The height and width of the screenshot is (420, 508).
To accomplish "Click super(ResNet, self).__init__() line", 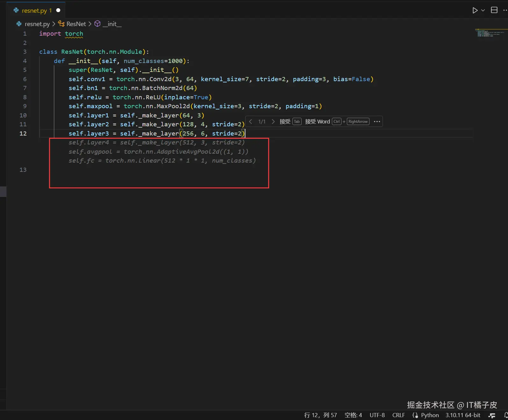I will [x=124, y=70].
